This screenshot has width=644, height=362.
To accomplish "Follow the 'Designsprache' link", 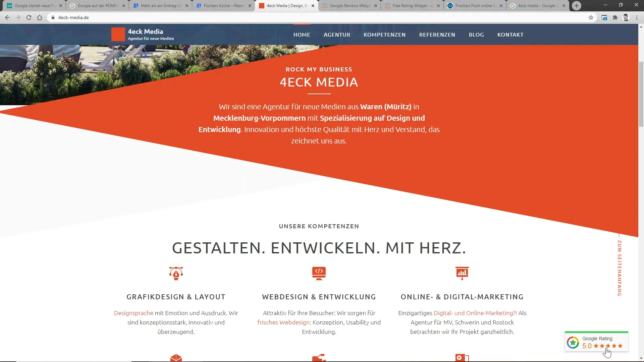I will click(133, 313).
